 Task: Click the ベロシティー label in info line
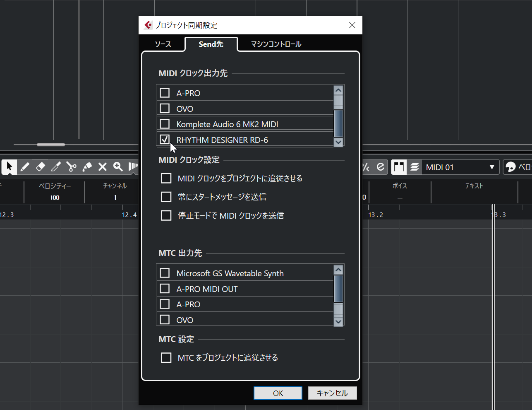click(x=55, y=186)
